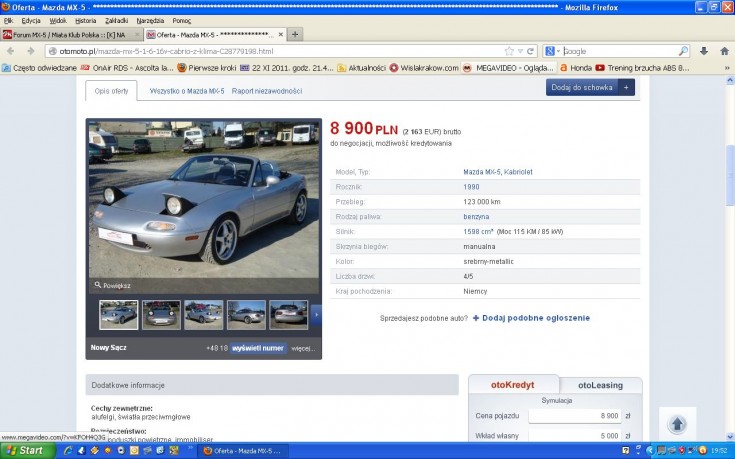Click the search magnifier icon in search box
The height and width of the screenshot is (459, 735).
[683, 51]
